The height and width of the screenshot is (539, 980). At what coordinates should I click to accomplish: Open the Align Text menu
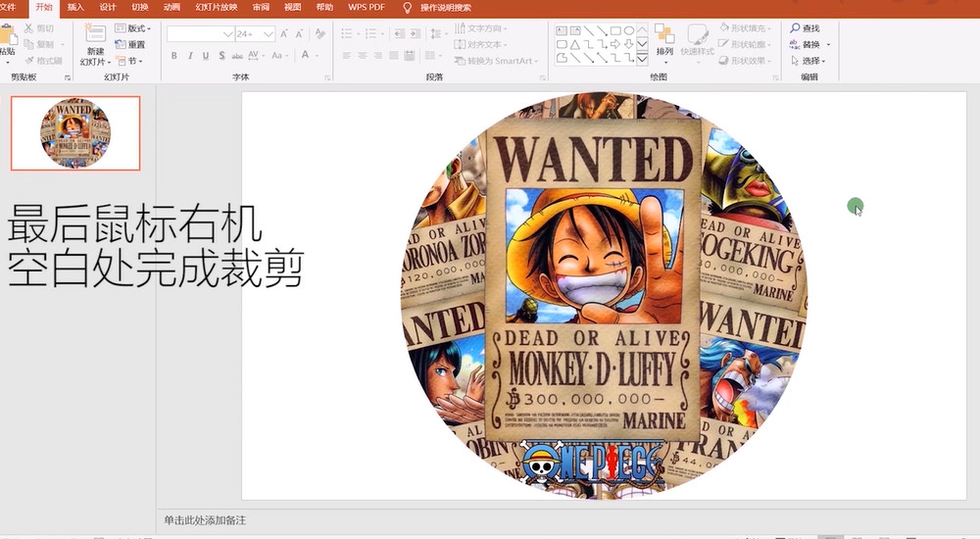480,44
